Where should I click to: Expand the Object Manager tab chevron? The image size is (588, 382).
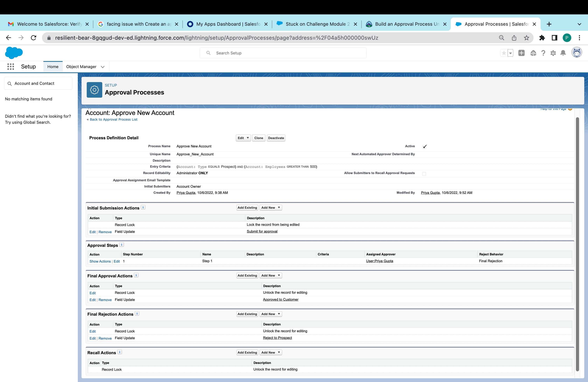(103, 67)
